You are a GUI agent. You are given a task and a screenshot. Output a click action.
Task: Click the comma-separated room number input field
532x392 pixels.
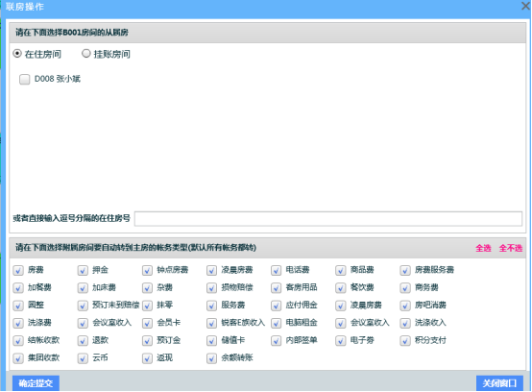(328, 218)
